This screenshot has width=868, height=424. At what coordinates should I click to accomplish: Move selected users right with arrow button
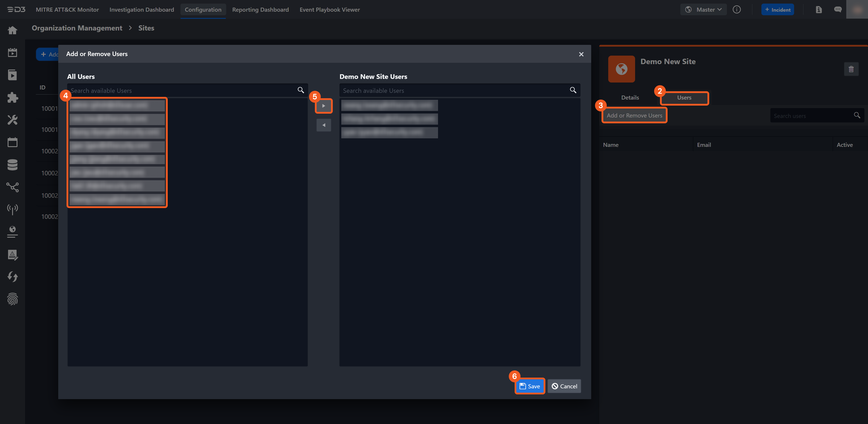pyautogui.click(x=323, y=106)
